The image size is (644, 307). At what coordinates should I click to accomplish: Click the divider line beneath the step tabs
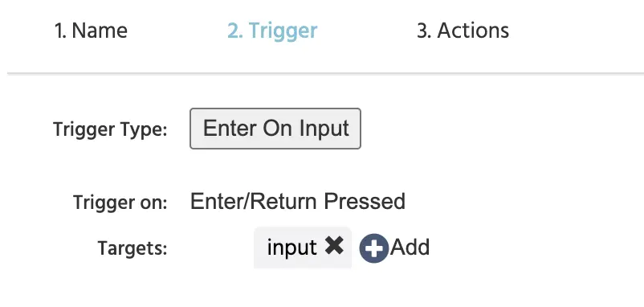click(x=325, y=74)
